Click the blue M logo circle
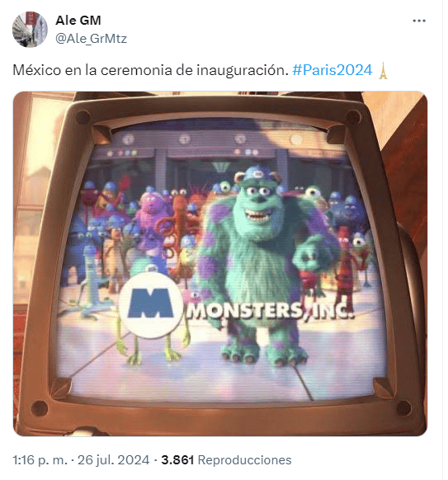 click(x=150, y=306)
